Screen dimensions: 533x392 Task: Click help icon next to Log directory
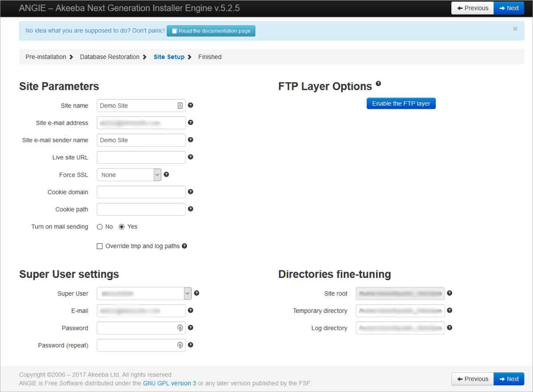pyautogui.click(x=449, y=328)
